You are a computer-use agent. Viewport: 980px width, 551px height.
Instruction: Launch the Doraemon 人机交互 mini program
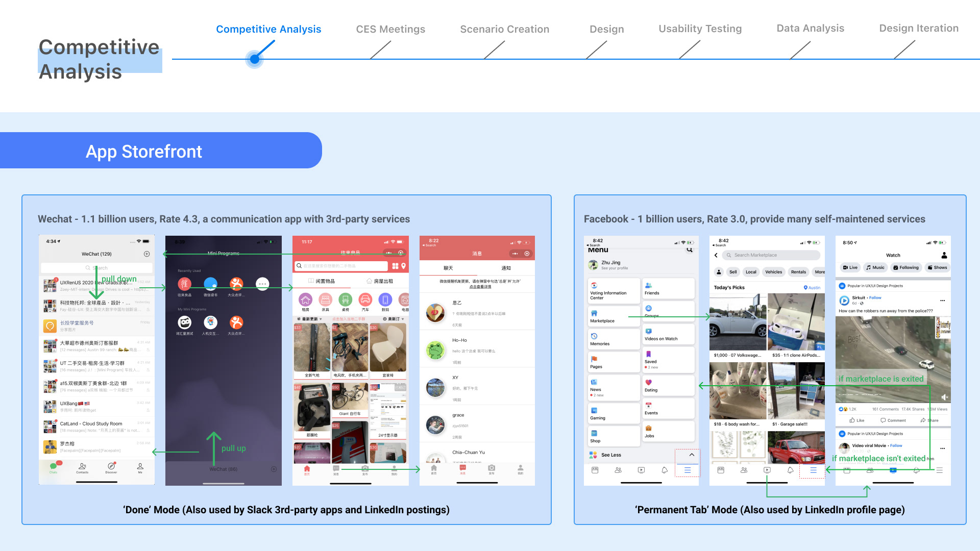tap(210, 322)
